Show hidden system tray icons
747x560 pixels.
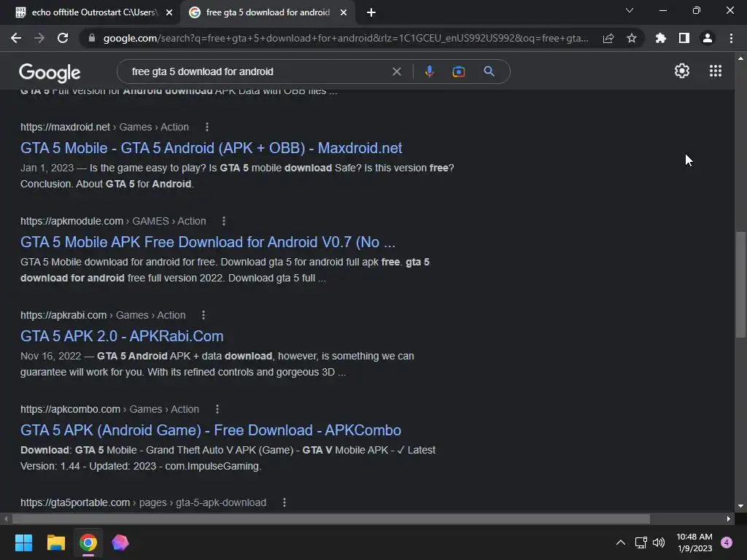click(x=621, y=542)
